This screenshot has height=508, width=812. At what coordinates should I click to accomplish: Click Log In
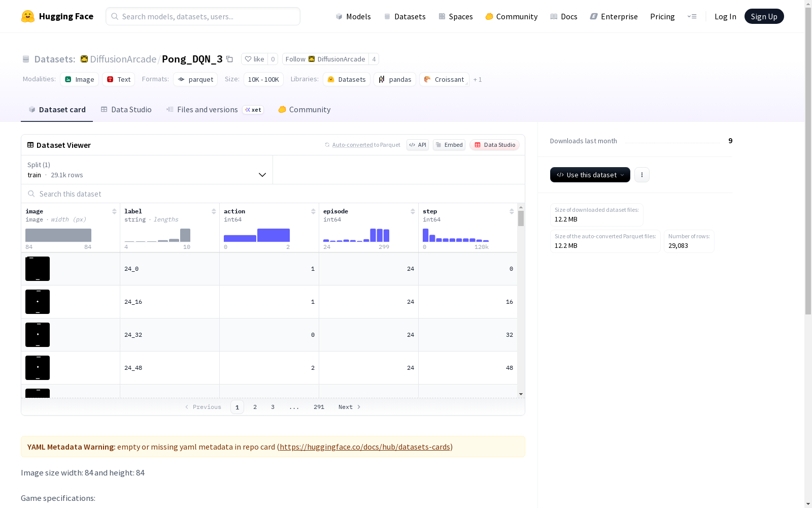coord(725,16)
